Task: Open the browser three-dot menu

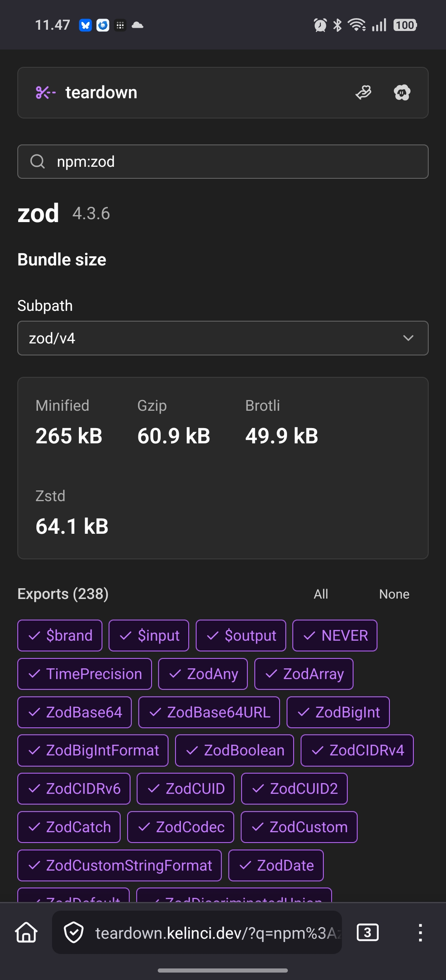Action: [420, 933]
